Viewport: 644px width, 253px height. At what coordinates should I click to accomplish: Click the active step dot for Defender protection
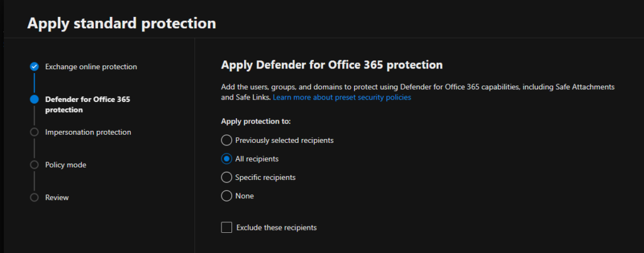coord(34,99)
